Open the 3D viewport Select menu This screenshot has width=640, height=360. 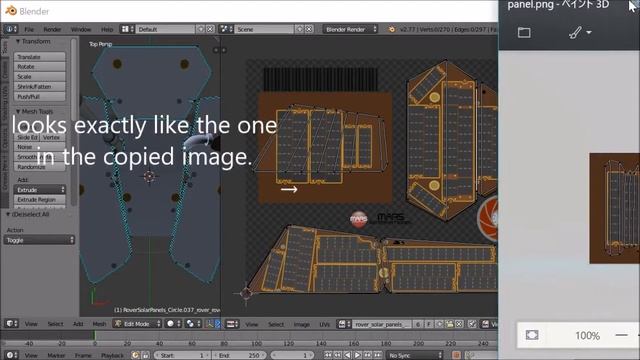point(56,324)
